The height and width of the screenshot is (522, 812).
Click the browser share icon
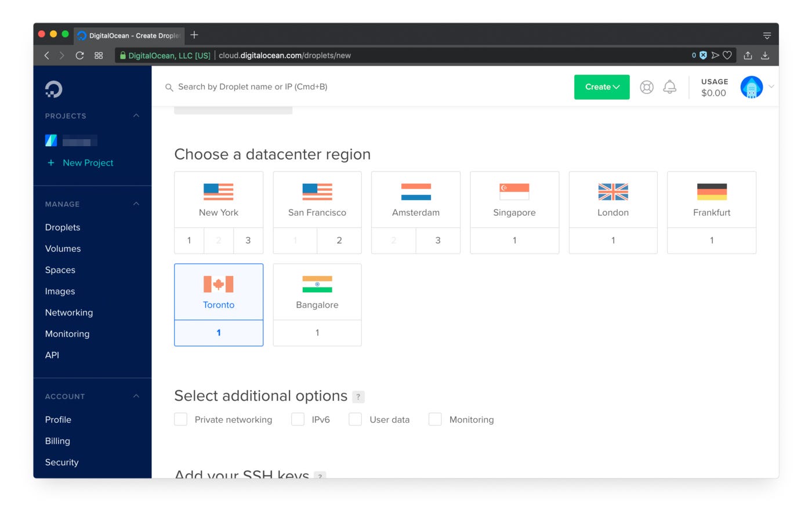tap(748, 55)
